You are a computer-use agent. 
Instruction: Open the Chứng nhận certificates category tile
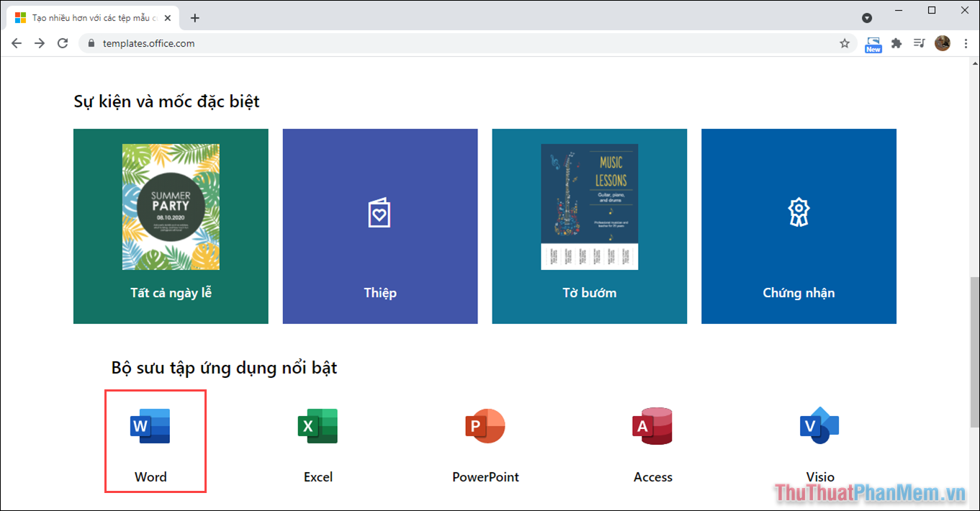[x=799, y=226]
